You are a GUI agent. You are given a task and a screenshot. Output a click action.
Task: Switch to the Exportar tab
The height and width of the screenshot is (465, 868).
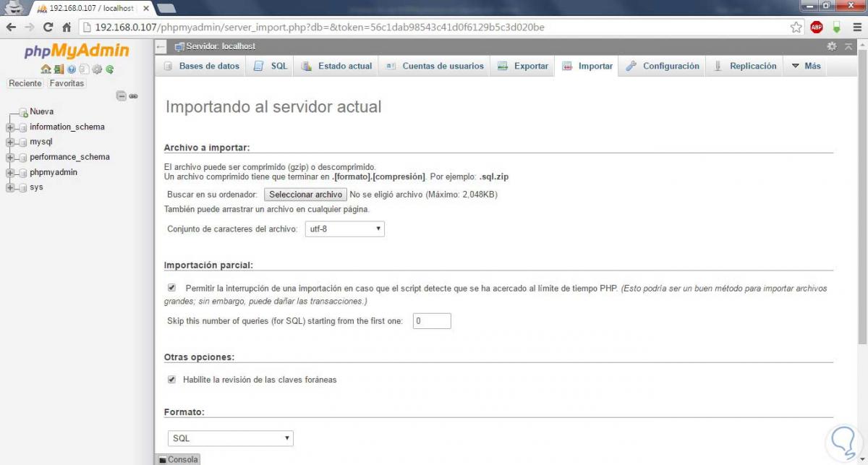tap(522, 65)
